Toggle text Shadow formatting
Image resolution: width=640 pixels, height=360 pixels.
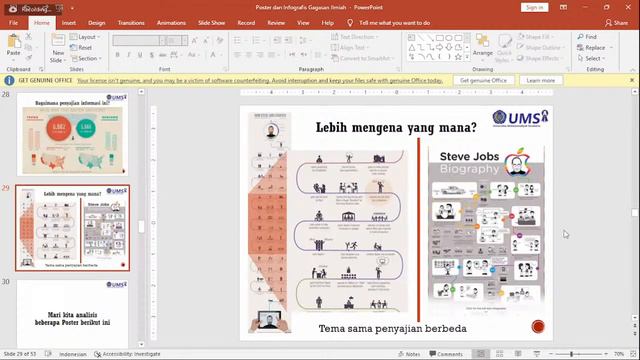click(x=151, y=55)
